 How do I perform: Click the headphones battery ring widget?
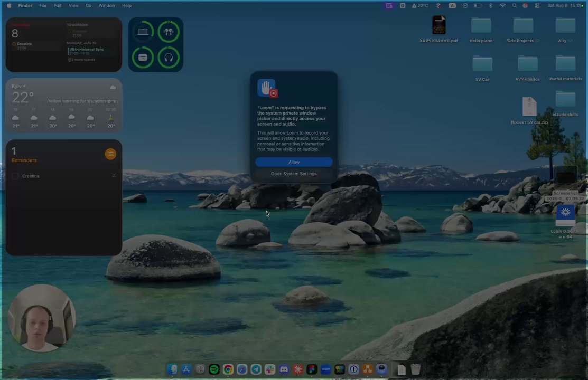[169, 58]
